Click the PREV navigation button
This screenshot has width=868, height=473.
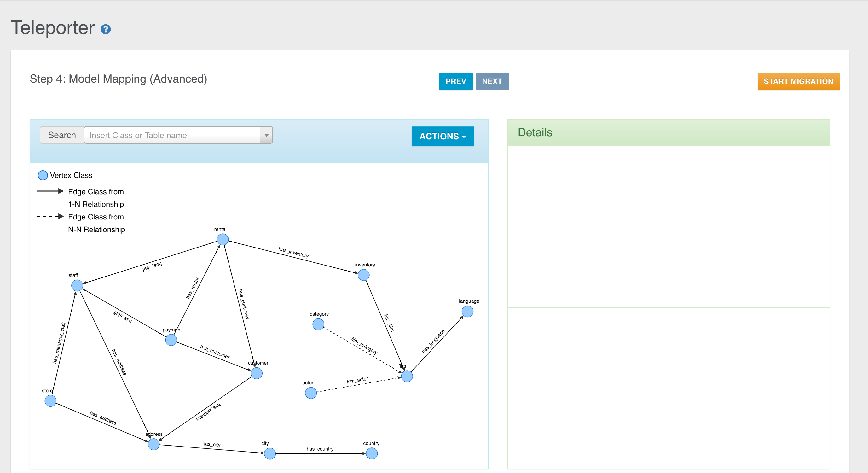[x=456, y=82]
